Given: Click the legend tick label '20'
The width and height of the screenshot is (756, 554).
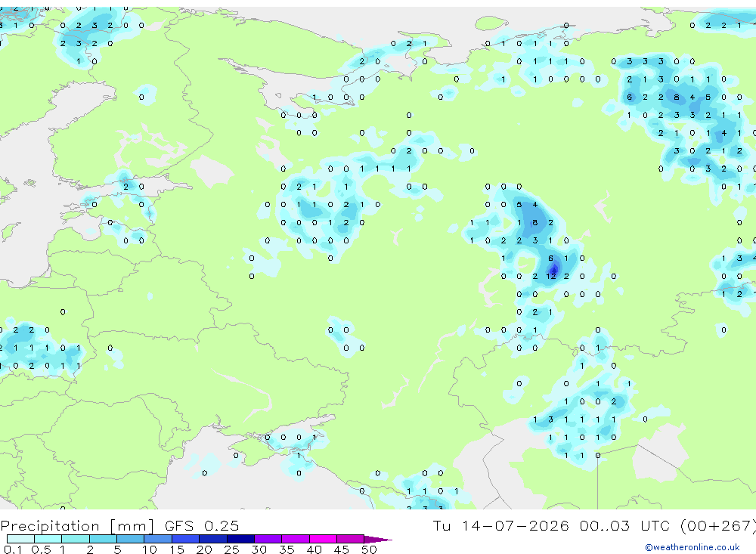Looking at the screenshot, I should (204, 549).
